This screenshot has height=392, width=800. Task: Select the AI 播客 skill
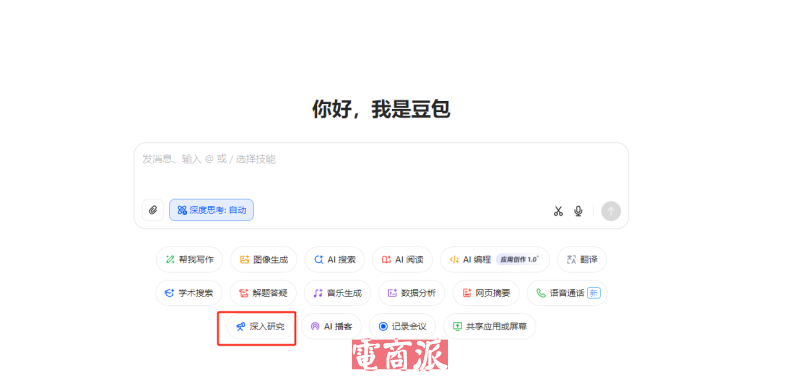tap(331, 327)
